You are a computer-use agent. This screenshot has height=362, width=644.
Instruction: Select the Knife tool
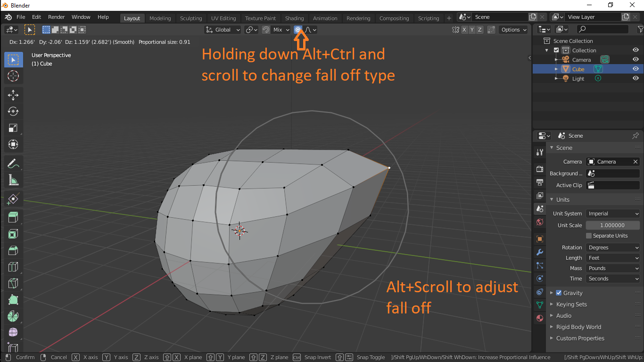click(13, 283)
